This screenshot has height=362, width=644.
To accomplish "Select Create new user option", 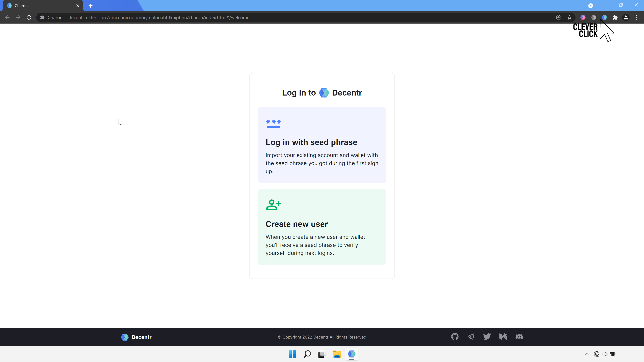I will click(x=322, y=227).
